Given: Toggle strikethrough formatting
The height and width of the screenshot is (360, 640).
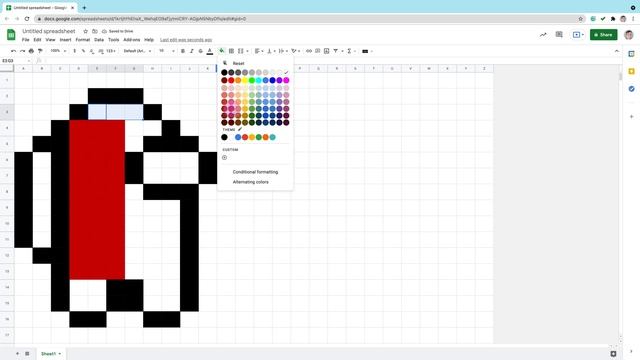Looking at the screenshot, I should [200, 51].
